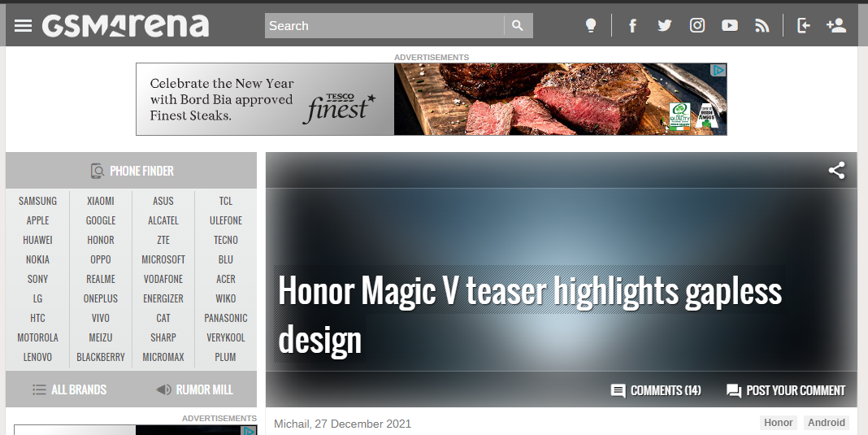Screen dimensions: 868x435
Task: Click the Honor Magic V article headline
Action: [530, 315]
